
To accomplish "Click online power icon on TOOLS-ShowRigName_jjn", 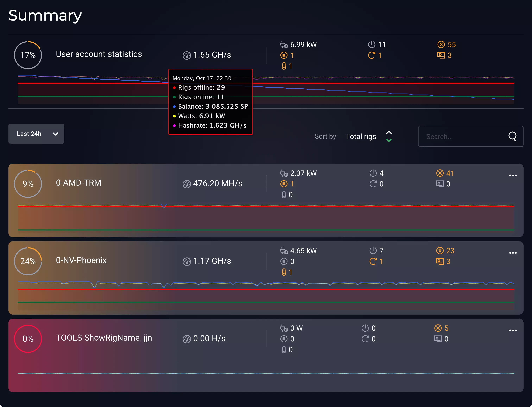I will [x=365, y=328].
